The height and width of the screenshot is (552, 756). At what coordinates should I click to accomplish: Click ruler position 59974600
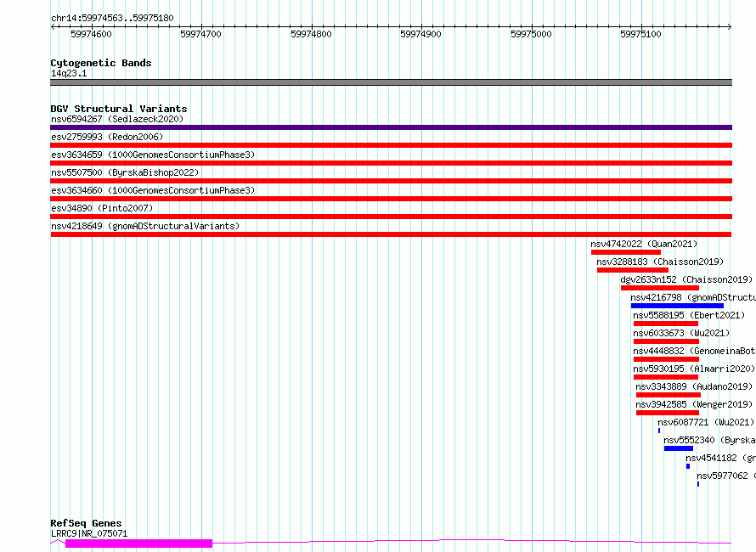click(91, 34)
